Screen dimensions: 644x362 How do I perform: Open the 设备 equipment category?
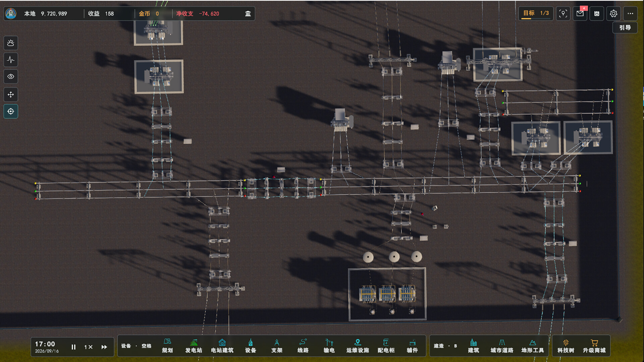(251, 346)
